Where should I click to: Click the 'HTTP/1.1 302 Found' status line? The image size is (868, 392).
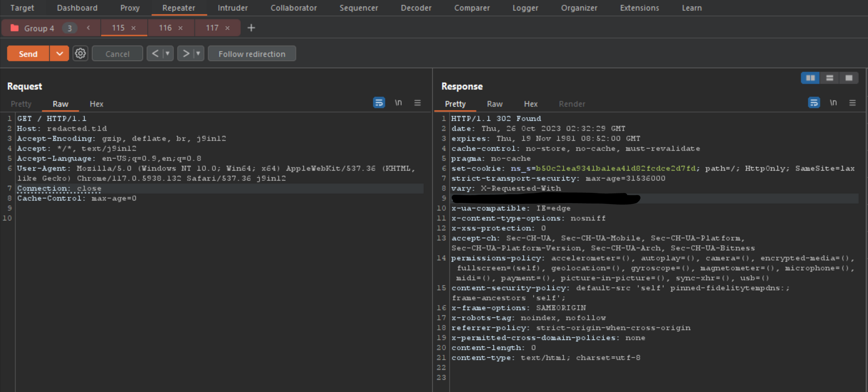pyautogui.click(x=496, y=118)
